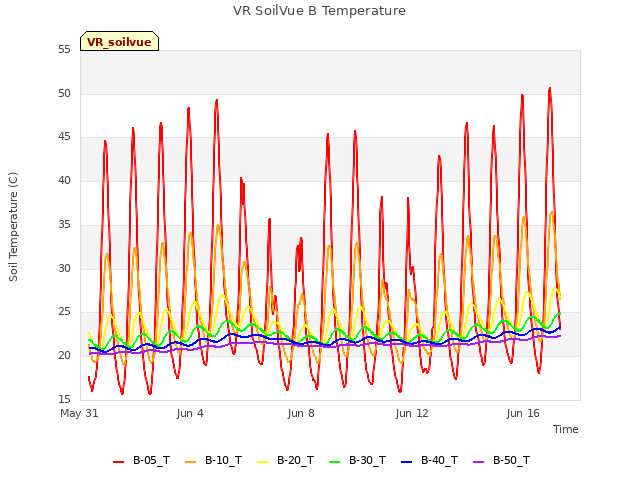Click the Jun 16 x-axis tick label

[x=523, y=413]
